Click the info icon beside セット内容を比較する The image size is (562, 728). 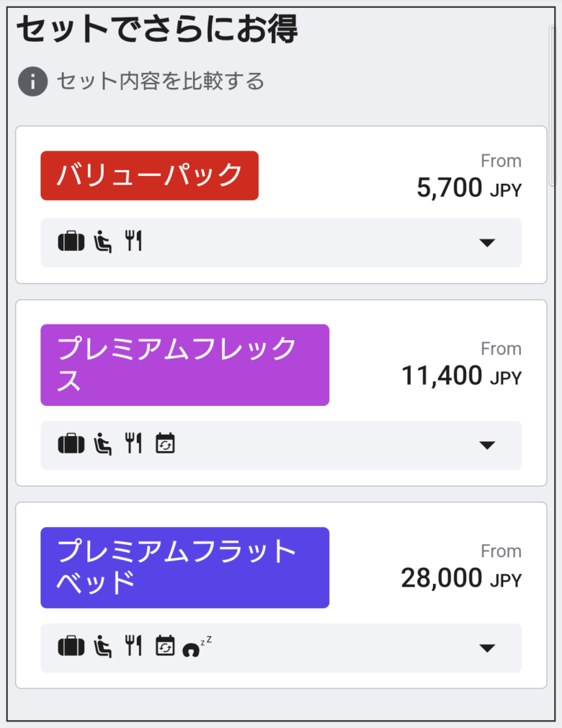pyautogui.click(x=32, y=81)
